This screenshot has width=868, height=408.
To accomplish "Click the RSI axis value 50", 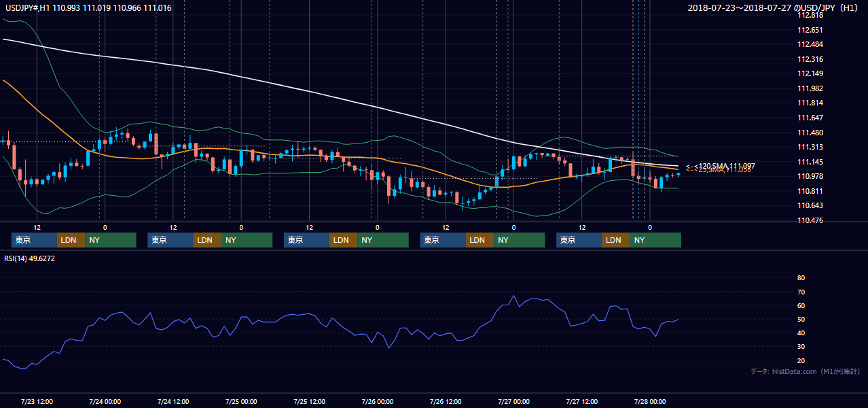I will (x=801, y=319).
